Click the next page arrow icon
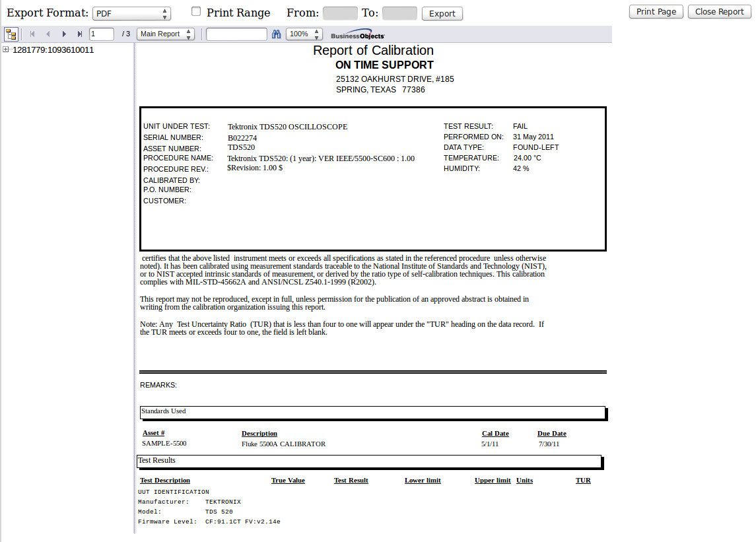 pos(63,34)
